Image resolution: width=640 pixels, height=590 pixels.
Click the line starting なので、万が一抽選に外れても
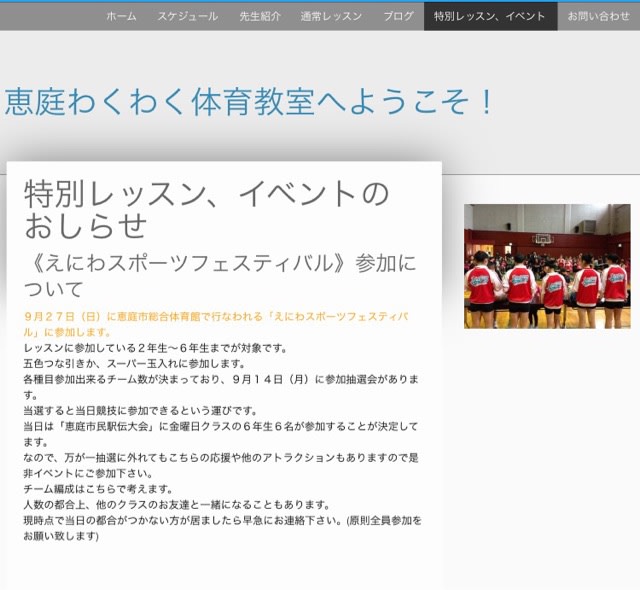point(221,466)
